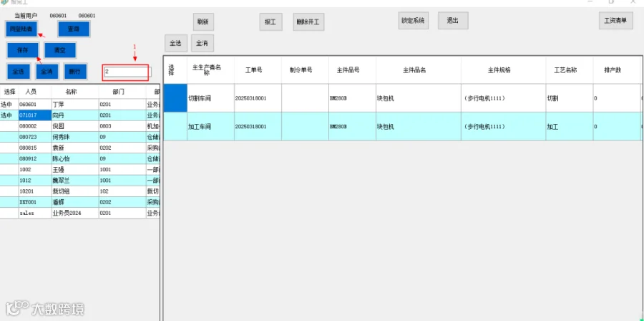This screenshot has height=321, width=644.
Task: Select staff name 陈心怡
Action: (75, 159)
